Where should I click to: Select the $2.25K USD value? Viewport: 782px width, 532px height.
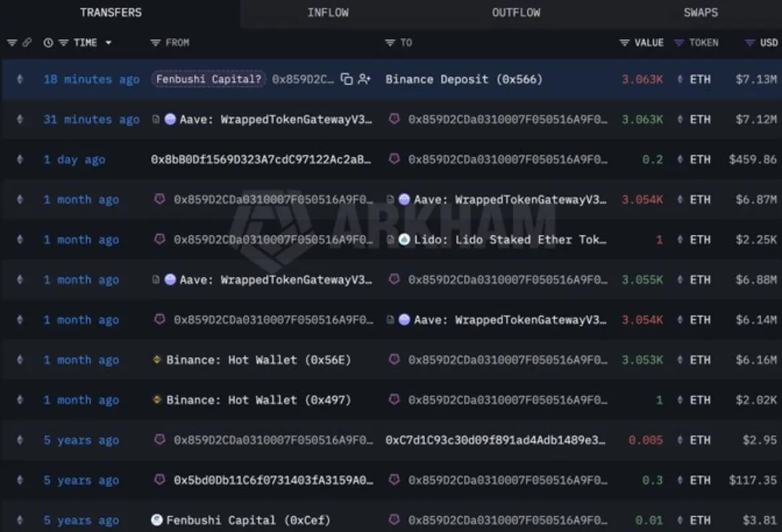[756, 240]
